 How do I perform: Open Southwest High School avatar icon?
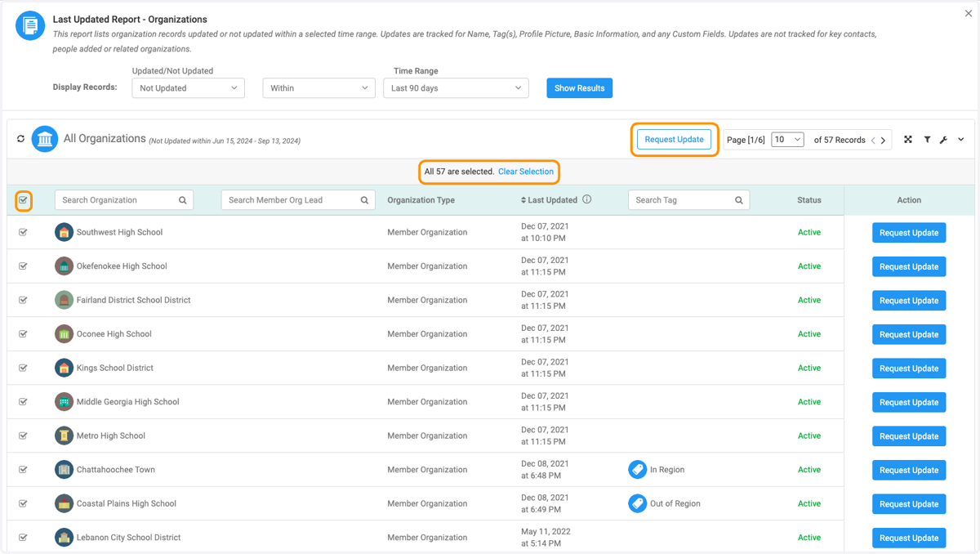point(64,232)
